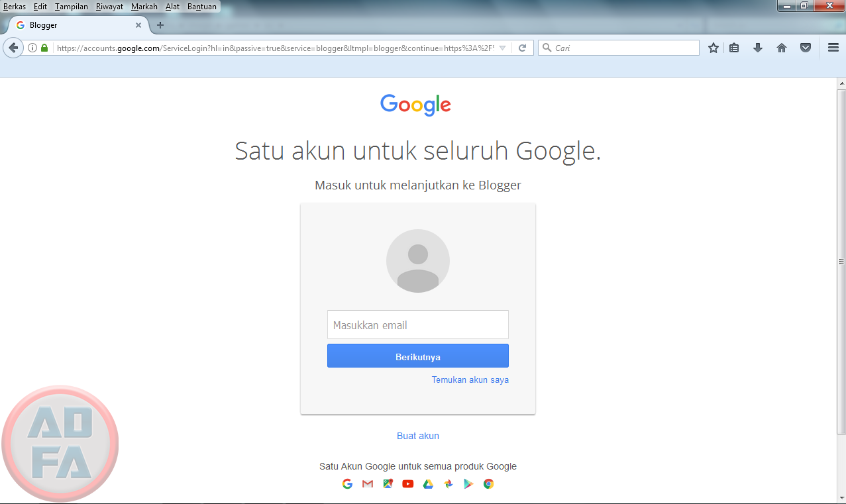Restore down the Firefox window
Viewport: 846px width, 504px height.
click(804, 5)
